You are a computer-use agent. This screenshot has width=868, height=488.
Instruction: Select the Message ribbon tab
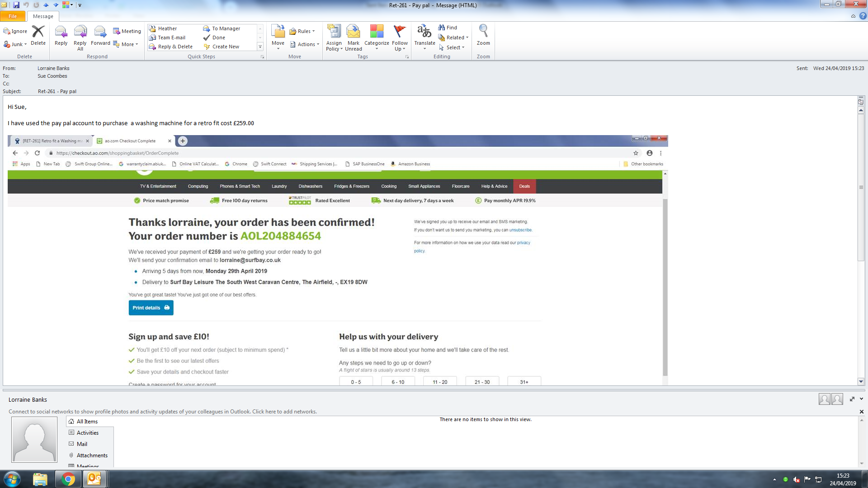click(x=43, y=16)
